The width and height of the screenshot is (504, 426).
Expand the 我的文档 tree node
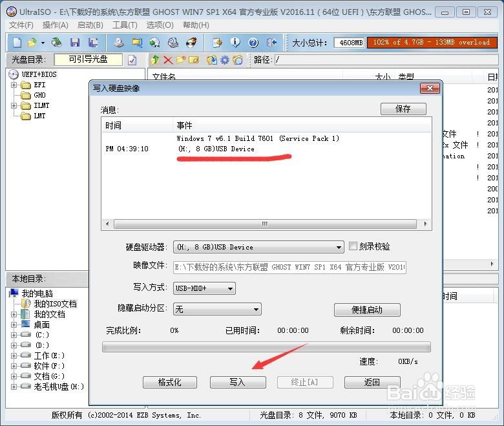point(14,314)
